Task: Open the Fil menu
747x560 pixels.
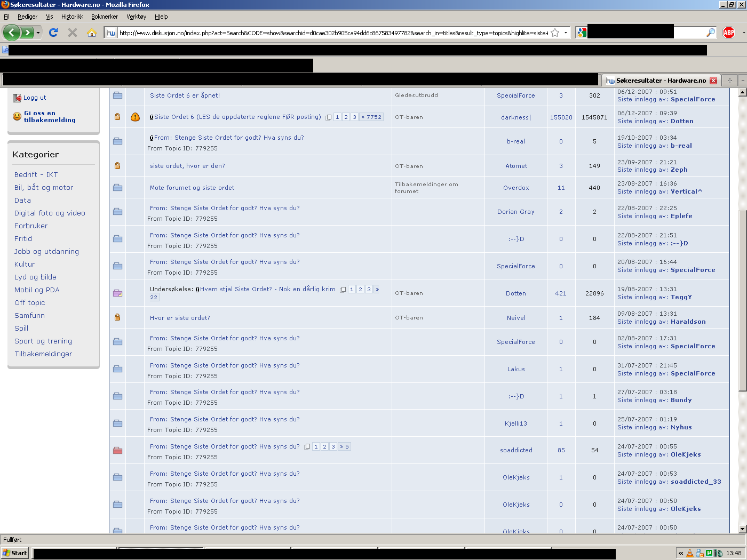Action: 6,17
